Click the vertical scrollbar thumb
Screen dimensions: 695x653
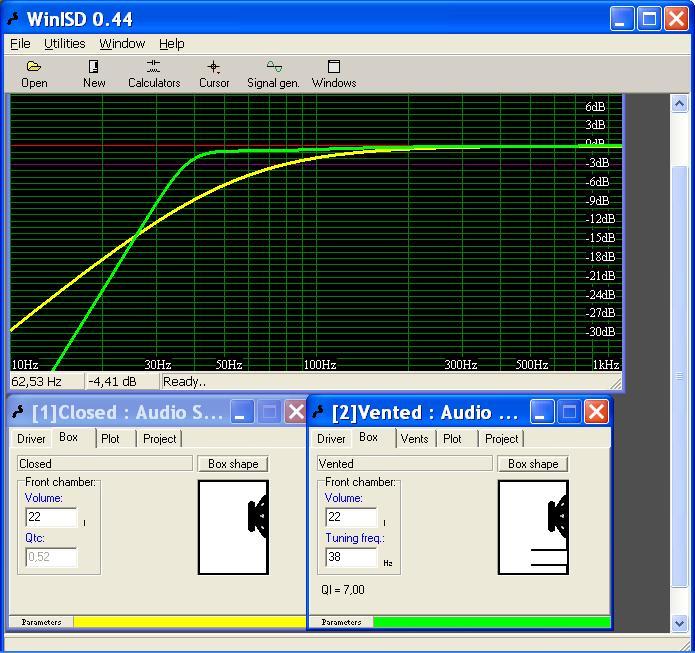pos(679,377)
